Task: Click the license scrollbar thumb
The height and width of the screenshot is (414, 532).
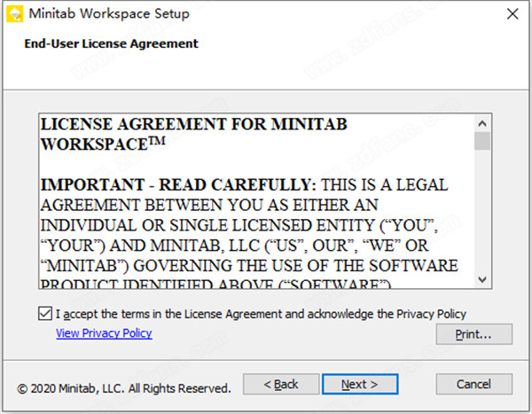Action: [482, 141]
